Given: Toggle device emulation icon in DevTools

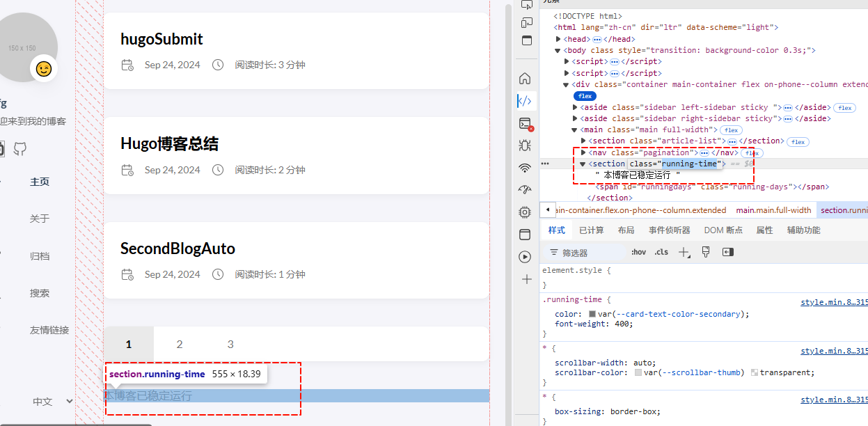Looking at the screenshot, I should tap(526, 22).
